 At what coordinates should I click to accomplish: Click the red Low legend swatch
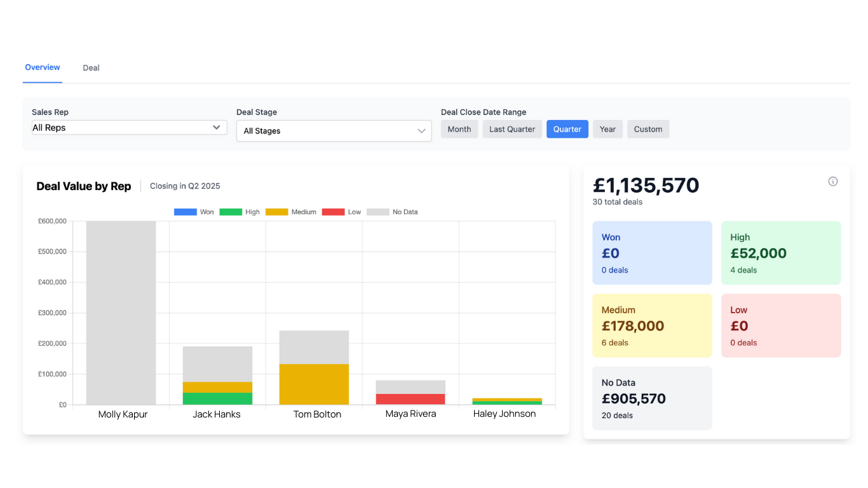[333, 212]
